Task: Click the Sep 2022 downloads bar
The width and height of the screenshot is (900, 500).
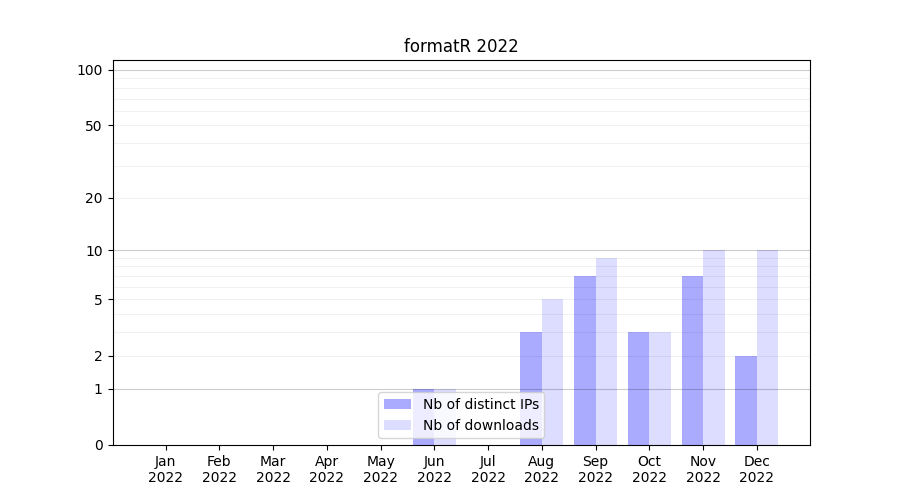Action: (x=606, y=351)
